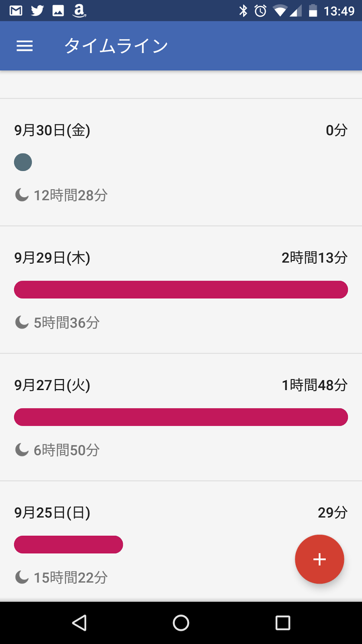Tap the Android home circle button
Viewport: 362px width, 644px height.
pyautogui.click(x=181, y=623)
